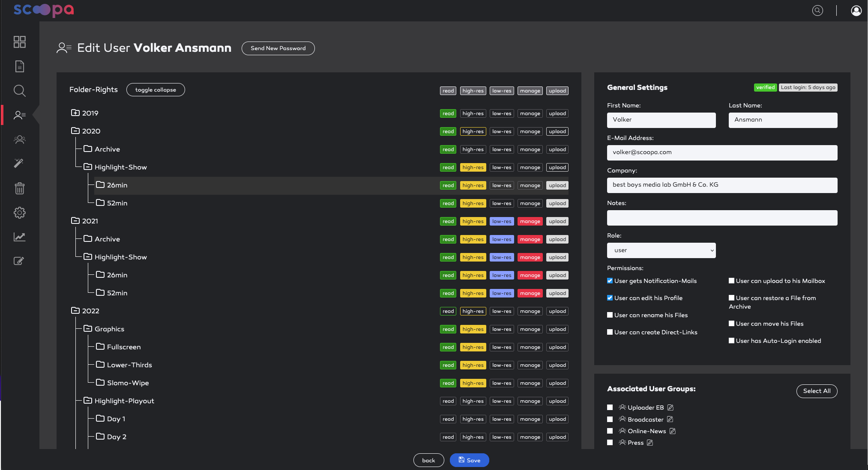Click the Scoopa logo
The image size is (868, 470).
click(44, 10)
